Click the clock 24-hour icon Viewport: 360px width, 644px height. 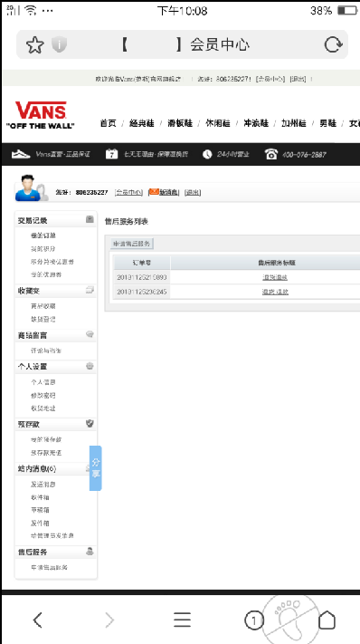click(x=207, y=154)
